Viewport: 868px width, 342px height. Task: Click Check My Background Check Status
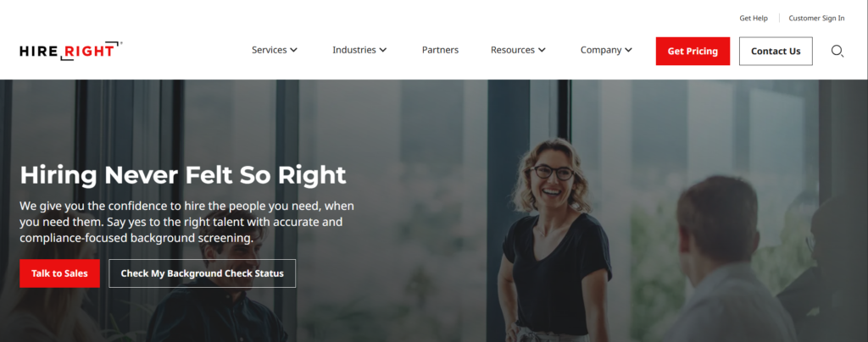click(202, 273)
